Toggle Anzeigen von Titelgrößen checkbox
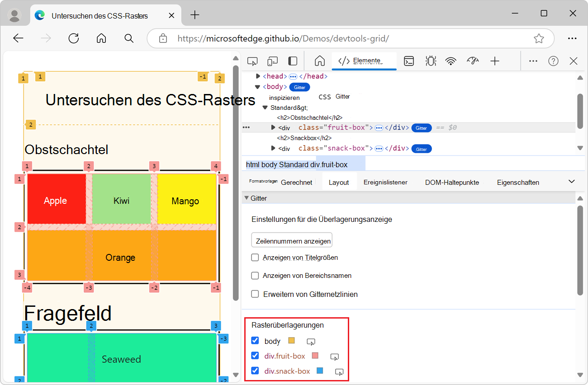This screenshot has height=385, width=588. [255, 258]
